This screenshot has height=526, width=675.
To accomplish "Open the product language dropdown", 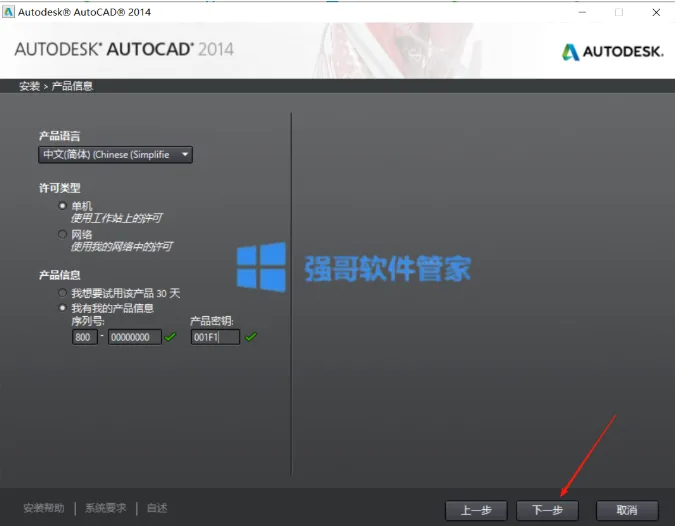I will pyautogui.click(x=115, y=155).
